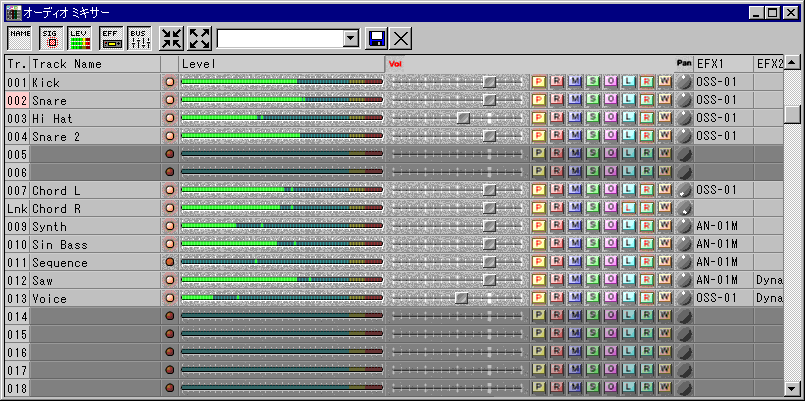The image size is (805, 401).
Task: Select EFX1 AN-01M cell on Saw track
Action: 723,280
